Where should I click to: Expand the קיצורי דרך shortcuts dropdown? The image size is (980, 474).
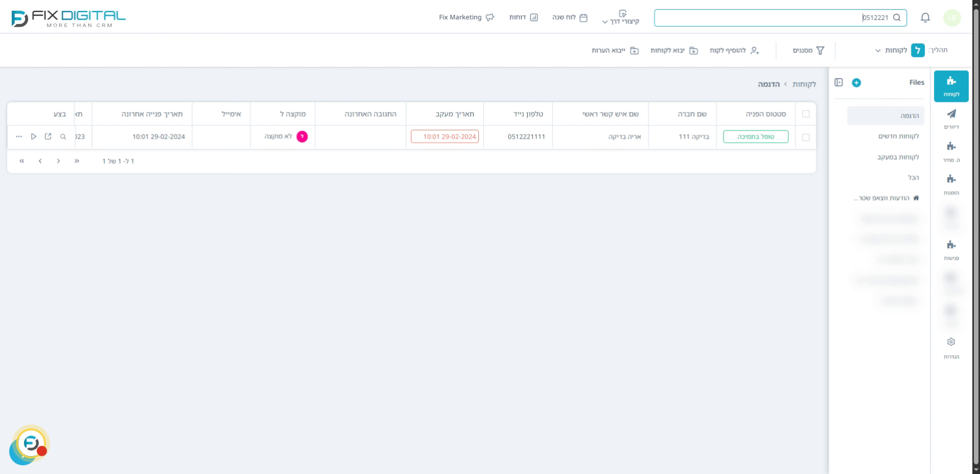click(x=621, y=17)
